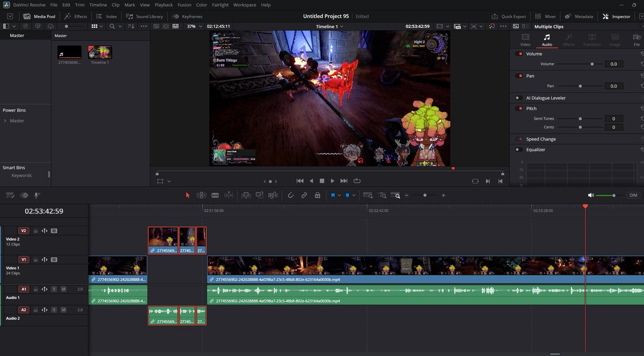
Task: Open the Media Pool panel
Action: coord(39,16)
